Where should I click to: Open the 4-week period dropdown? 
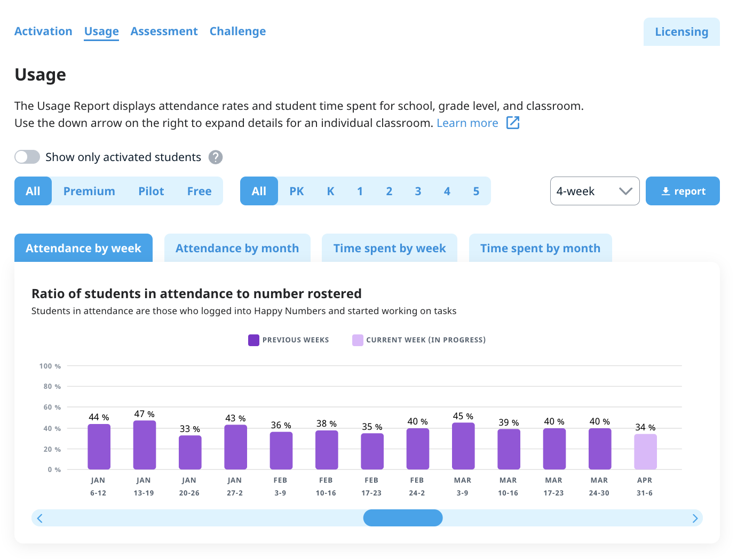pos(595,191)
